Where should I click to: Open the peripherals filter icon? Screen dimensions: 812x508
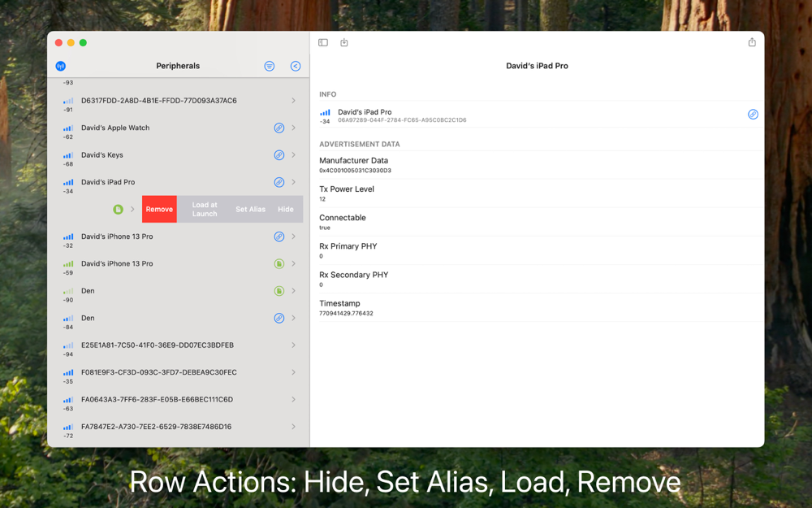(270, 66)
